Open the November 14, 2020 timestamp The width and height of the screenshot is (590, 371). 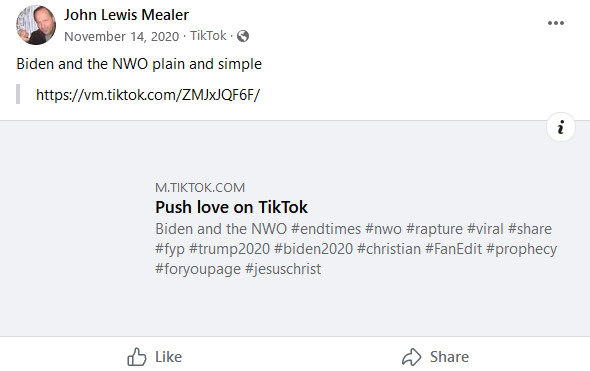(122, 36)
